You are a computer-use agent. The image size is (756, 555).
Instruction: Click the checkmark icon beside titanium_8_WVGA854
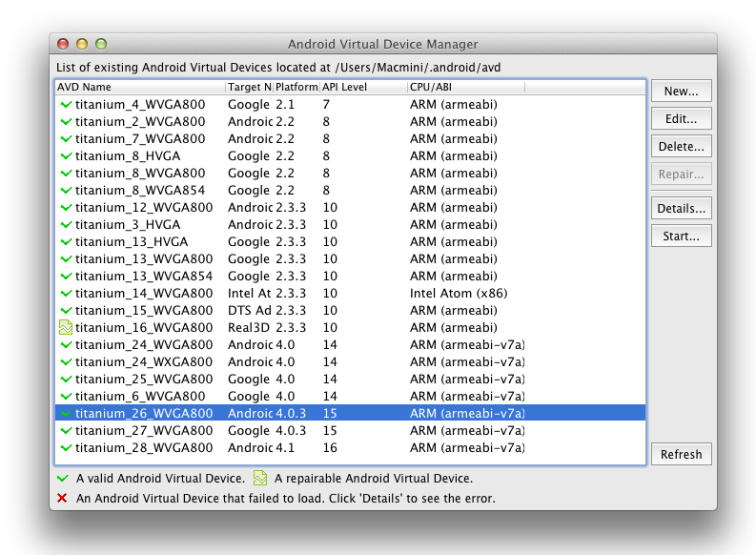[66, 190]
